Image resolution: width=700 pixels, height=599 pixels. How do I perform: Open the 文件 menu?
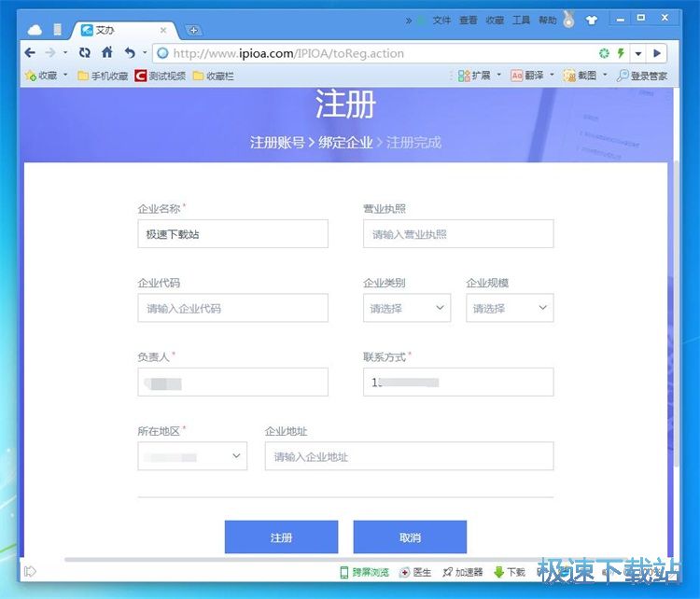(x=441, y=20)
